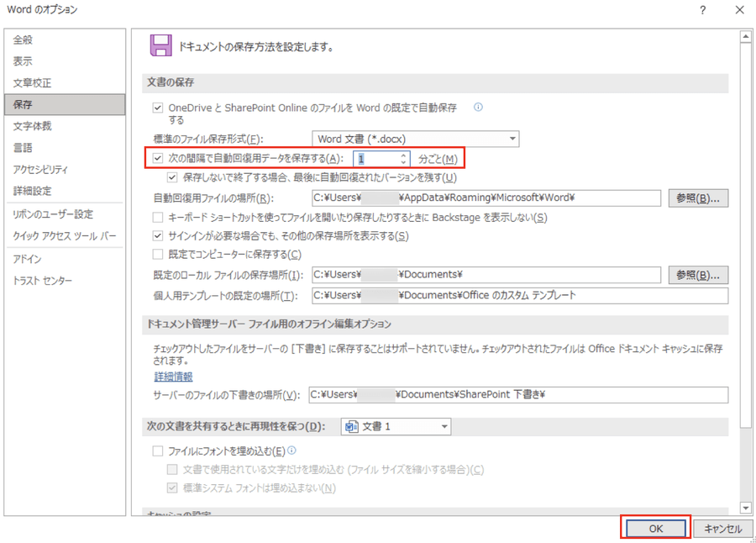Viewport: 756px width, 543px height.
Task: Increase auto-recover minutes with up arrow
Action: click(x=403, y=155)
